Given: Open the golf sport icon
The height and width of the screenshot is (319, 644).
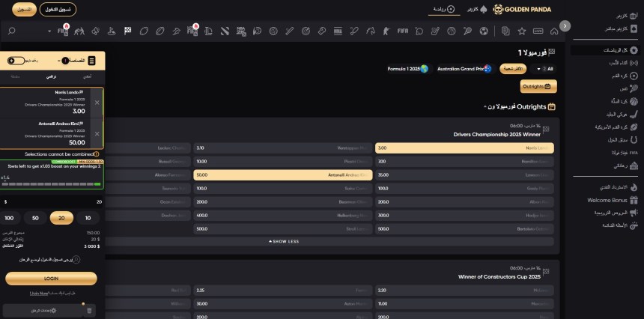Looking at the screenshot, I should click(112, 31).
